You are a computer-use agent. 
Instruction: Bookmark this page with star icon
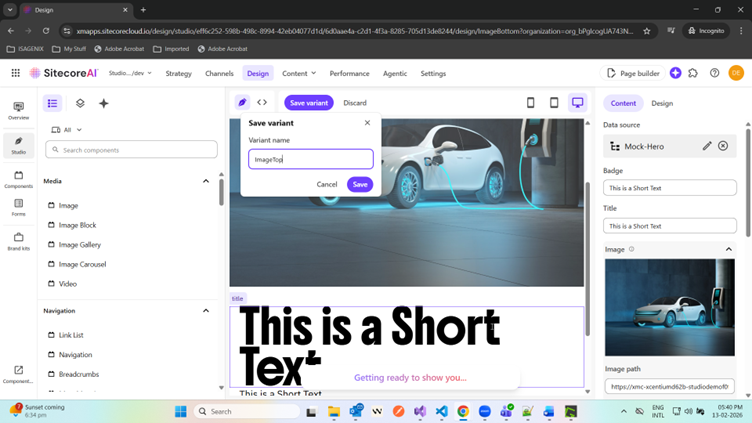(x=646, y=31)
